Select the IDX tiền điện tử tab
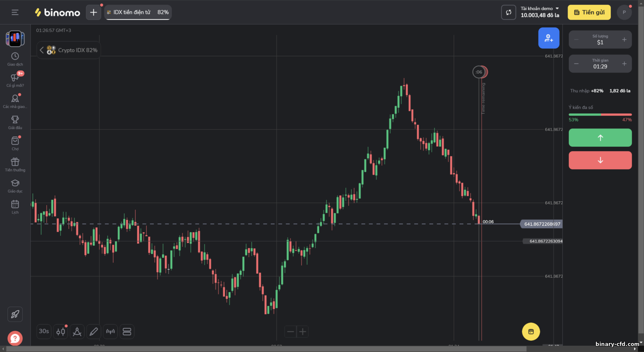 (138, 12)
